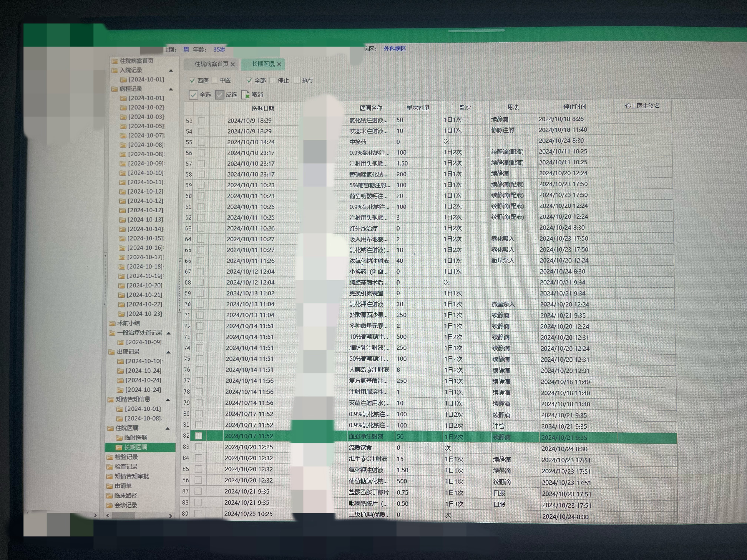Image resolution: width=747 pixels, height=560 pixels.
Task: Collapse the 出院记录 tree node arrow
Action: 169,352
